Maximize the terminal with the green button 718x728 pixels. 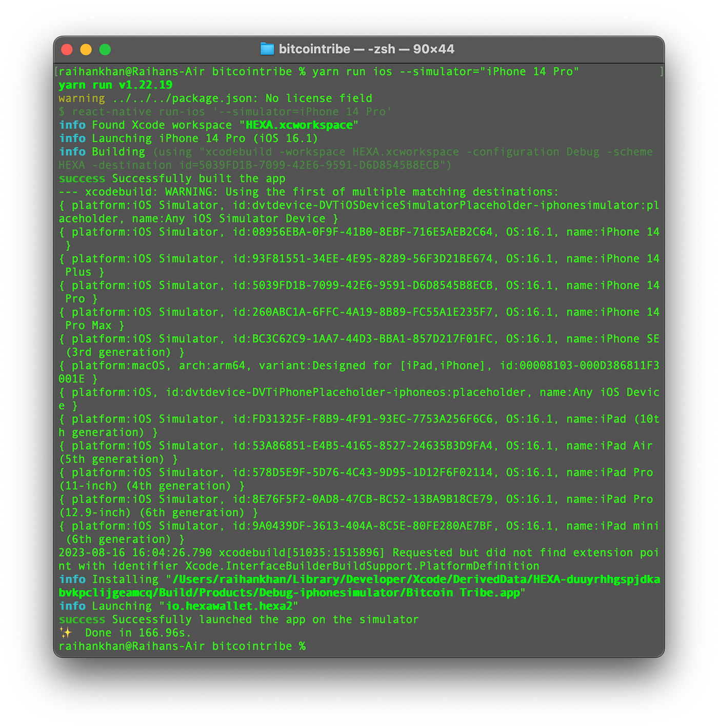(x=105, y=49)
